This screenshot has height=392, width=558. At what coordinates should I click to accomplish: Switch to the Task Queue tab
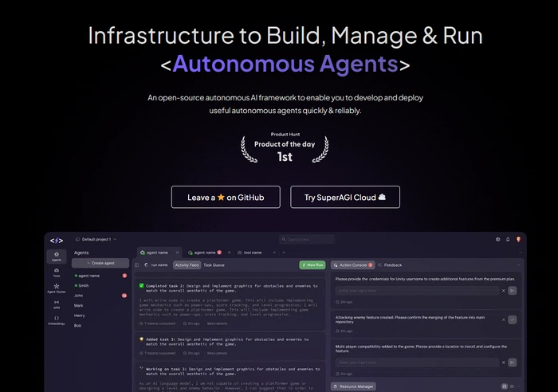pyautogui.click(x=214, y=265)
